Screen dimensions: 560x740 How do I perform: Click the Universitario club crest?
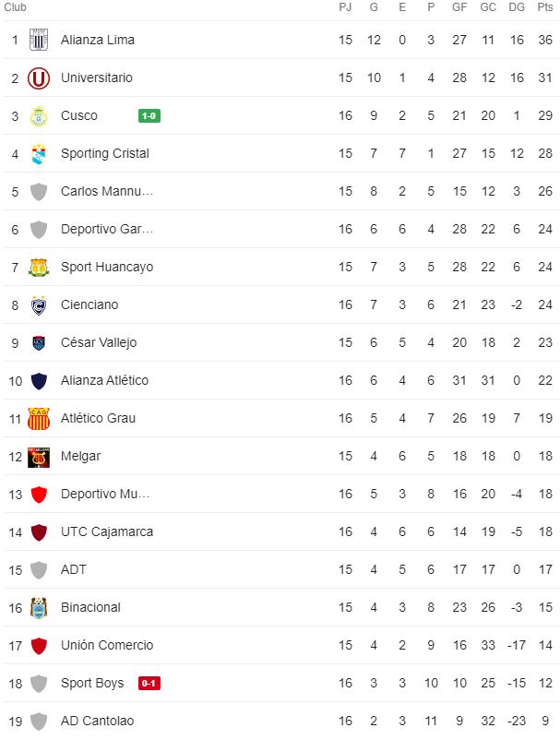pyautogui.click(x=39, y=78)
